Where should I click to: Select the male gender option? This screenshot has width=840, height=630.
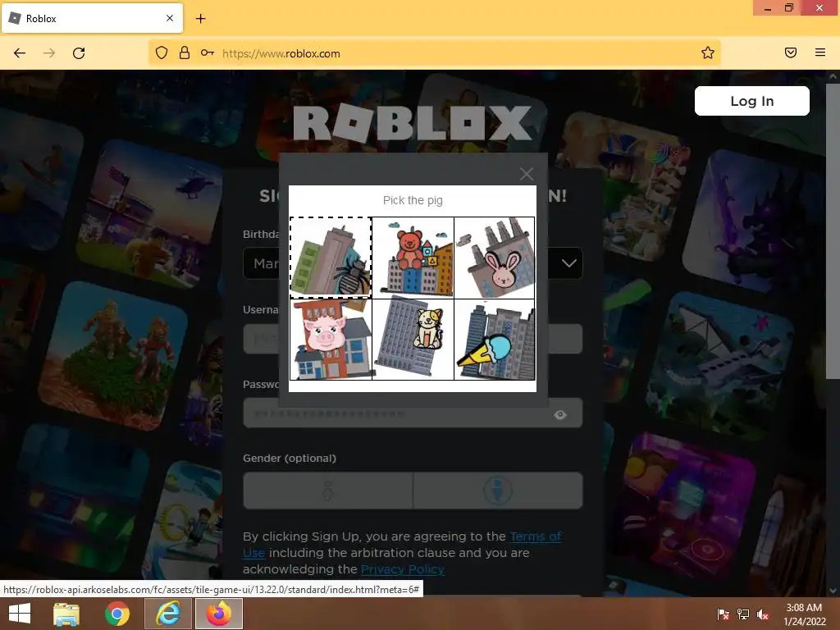point(498,491)
